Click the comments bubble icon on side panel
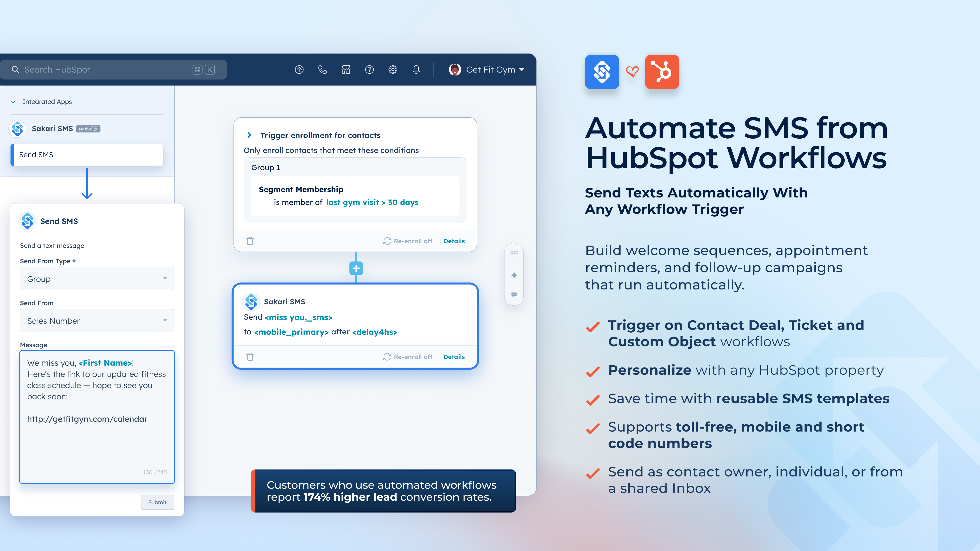 point(514,294)
